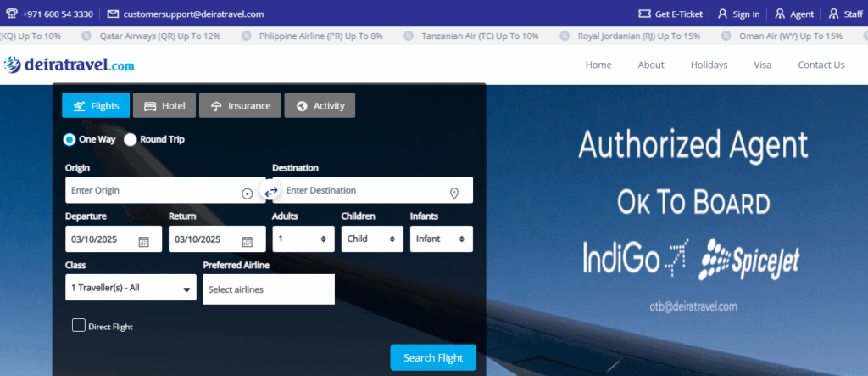Click the Departure date field

114,239
